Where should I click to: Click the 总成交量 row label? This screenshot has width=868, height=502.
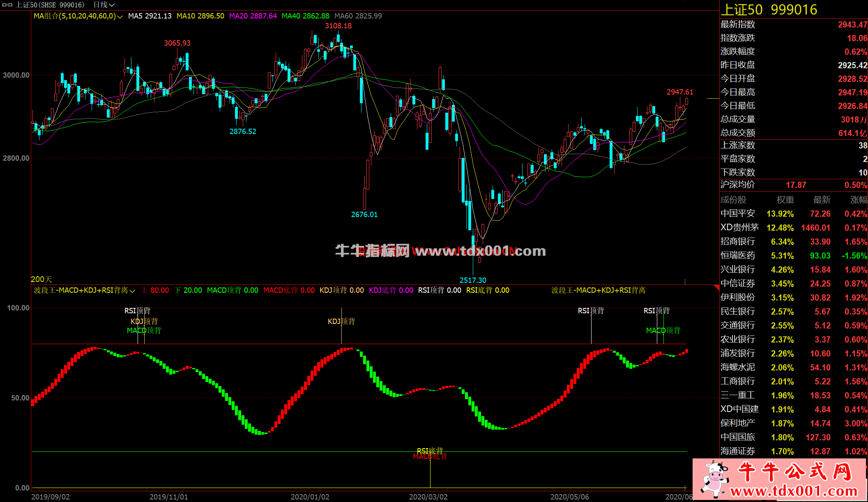tap(738, 120)
